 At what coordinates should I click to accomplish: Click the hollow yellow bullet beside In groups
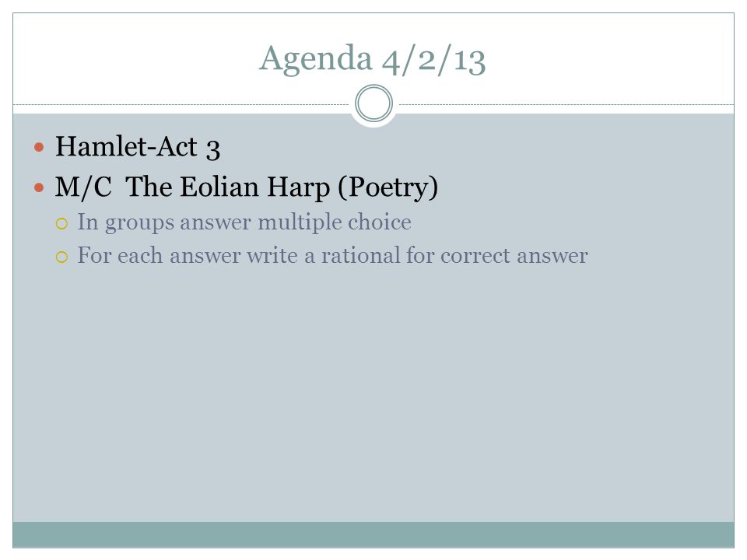point(62,223)
